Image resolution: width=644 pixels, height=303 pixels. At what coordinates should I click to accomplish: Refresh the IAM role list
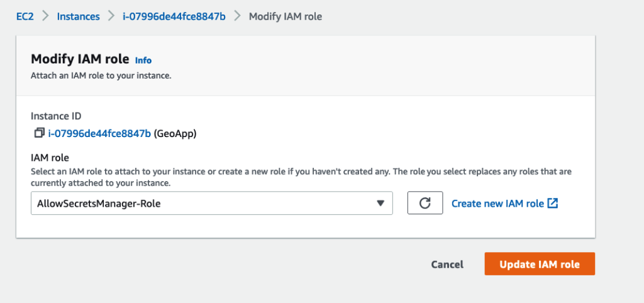[425, 203]
